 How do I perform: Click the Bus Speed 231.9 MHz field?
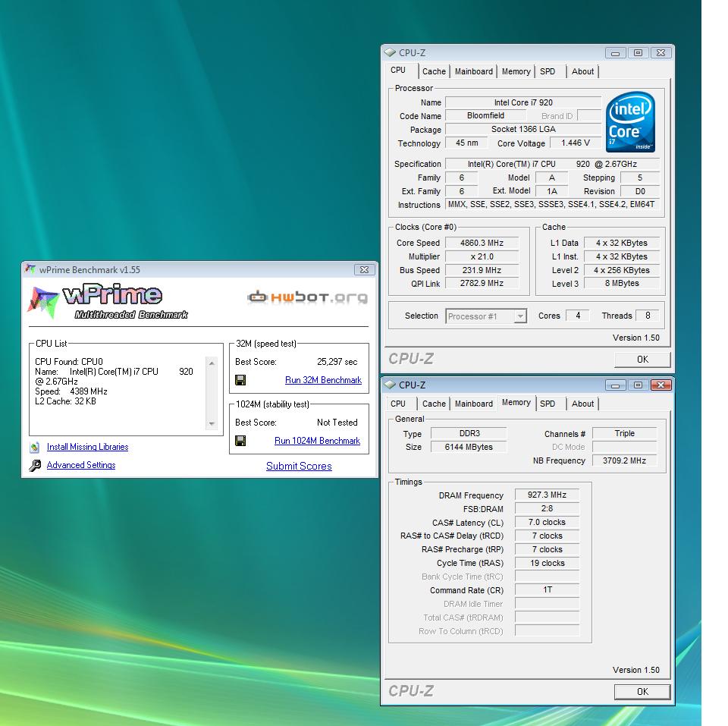(x=482, y=270)
